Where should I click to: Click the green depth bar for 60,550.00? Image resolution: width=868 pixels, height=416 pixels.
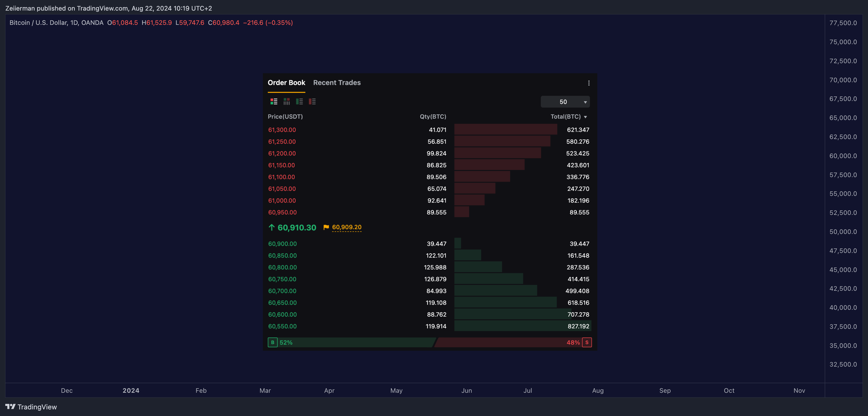[x=522, y=326]
